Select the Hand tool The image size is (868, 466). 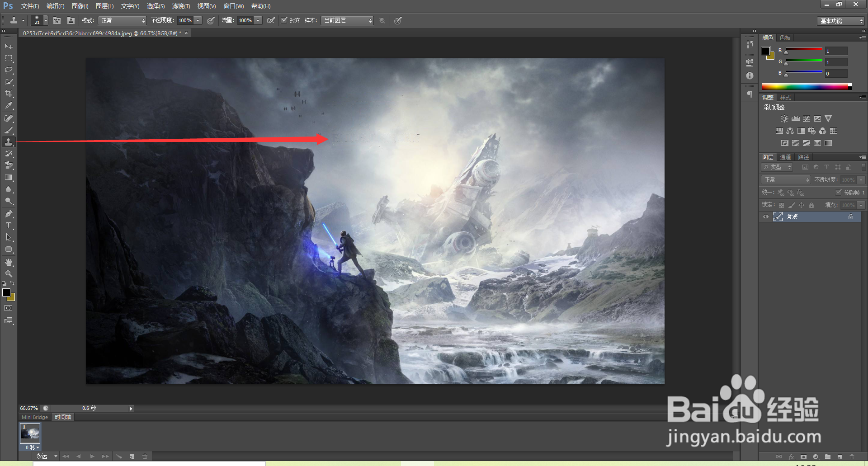pyautogui.click(x=9, y=262)
